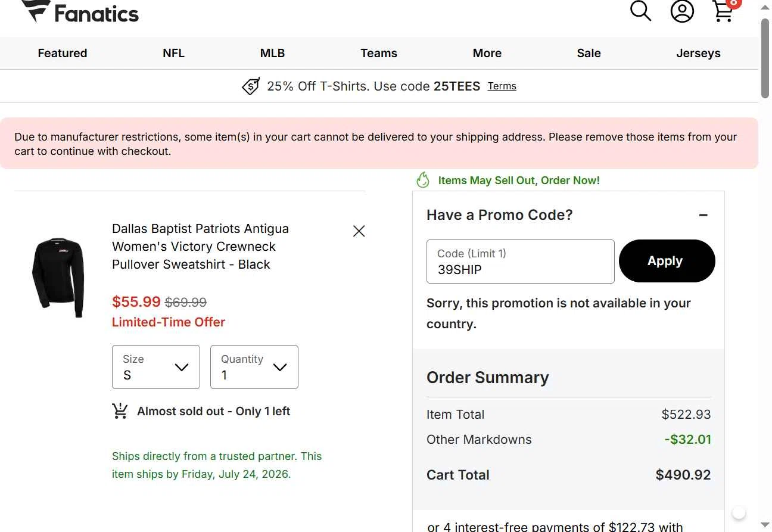Select the Other Markdowns -$32.01 value
Screen dimensions: 772x532
coord(688,440)
